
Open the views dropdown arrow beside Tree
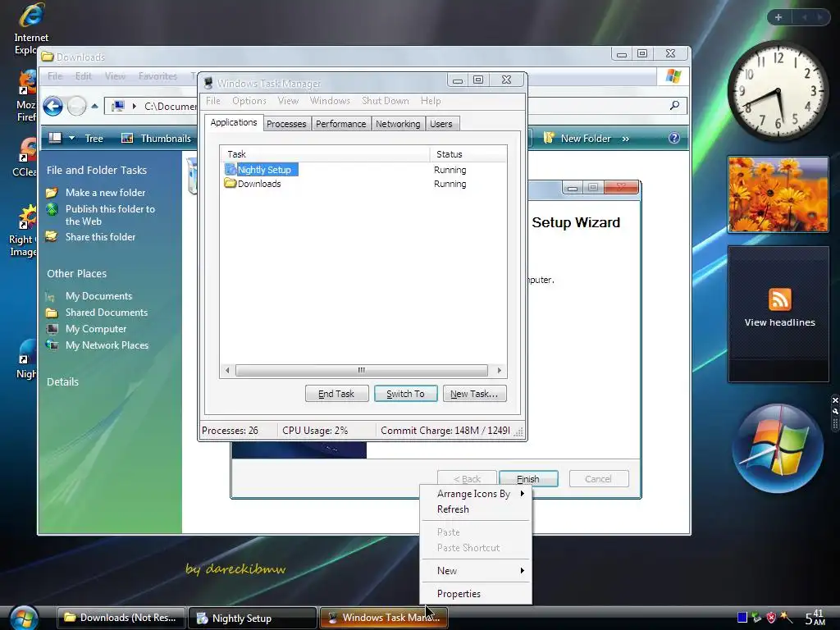click(72, 138)
